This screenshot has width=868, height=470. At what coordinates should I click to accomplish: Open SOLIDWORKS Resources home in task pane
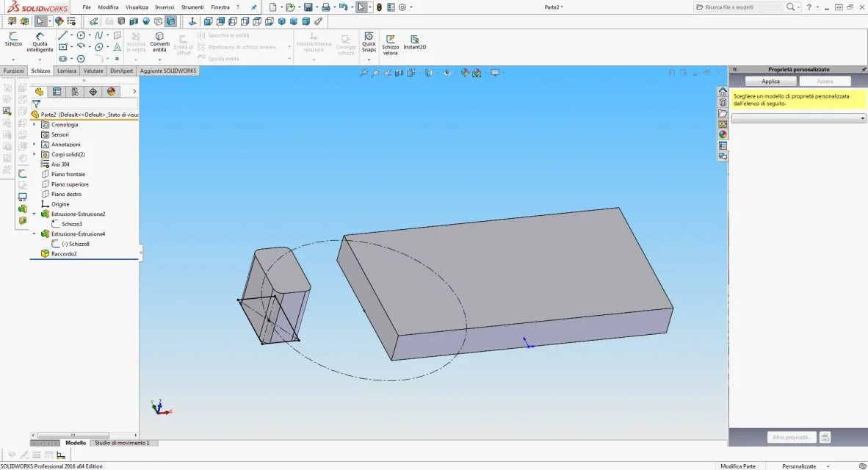723,91
